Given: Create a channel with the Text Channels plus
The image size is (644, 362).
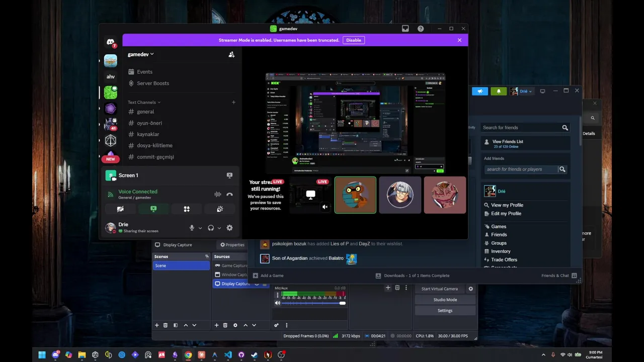Looking at the screenshot, I should (x=233, y=102).
